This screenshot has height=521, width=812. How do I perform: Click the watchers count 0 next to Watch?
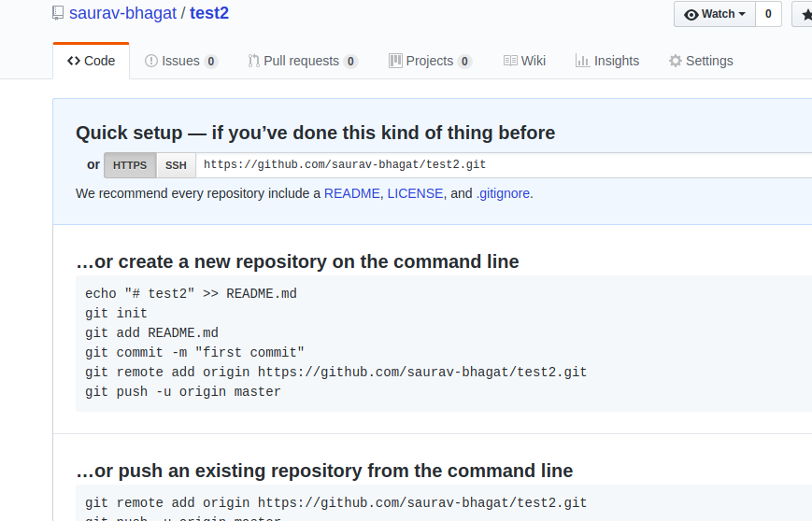tap(768, 15)
